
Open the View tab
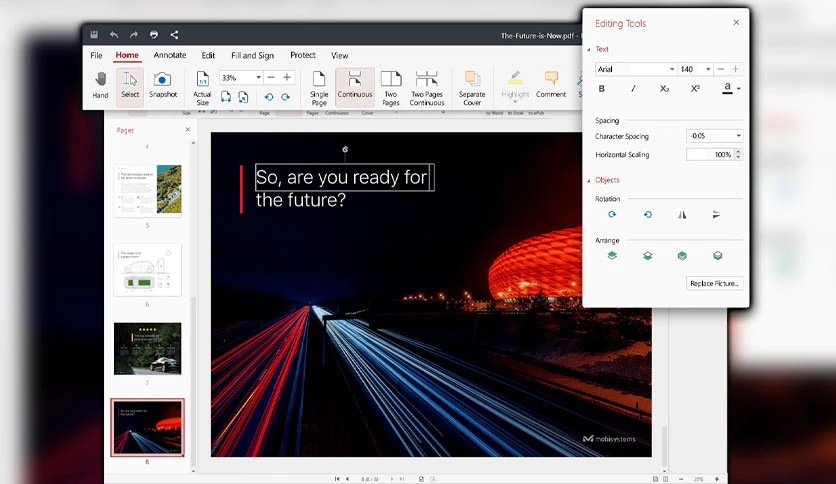(x=340, y=55)
